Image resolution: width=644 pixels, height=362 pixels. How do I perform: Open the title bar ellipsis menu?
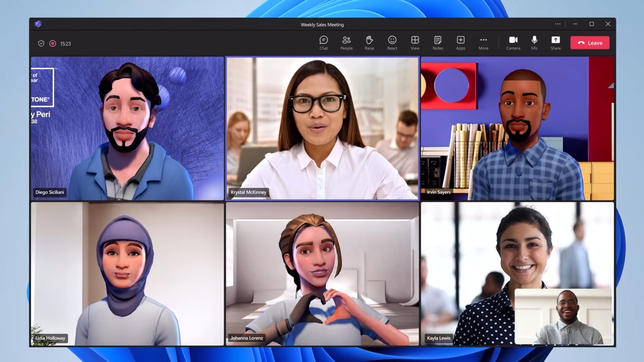tap(557, 24)
